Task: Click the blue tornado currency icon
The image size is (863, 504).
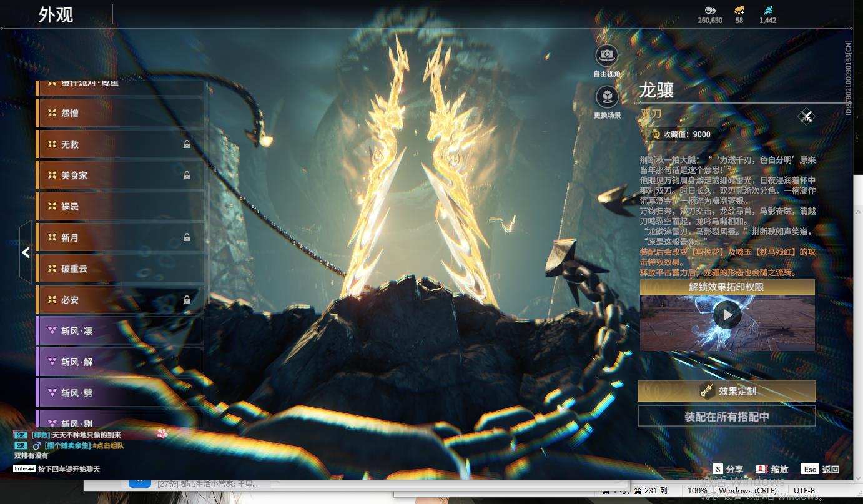Action: point(768,11)
